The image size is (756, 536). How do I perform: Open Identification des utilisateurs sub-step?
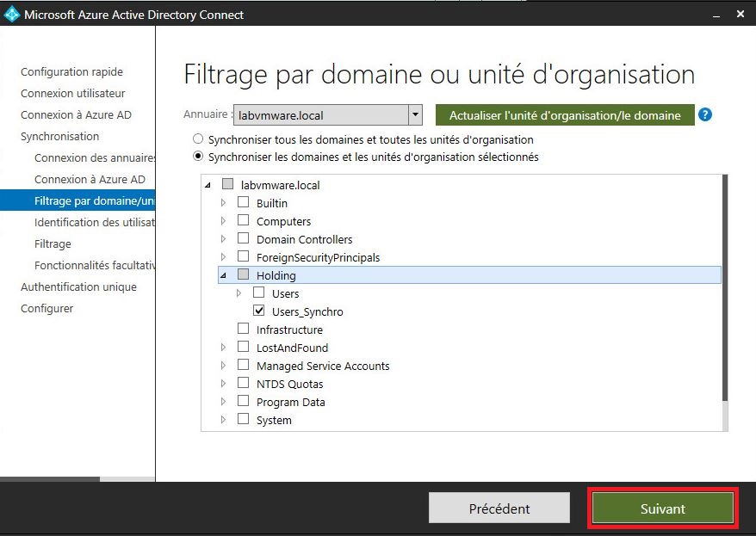pyautogui.click(x=95, y=222)
